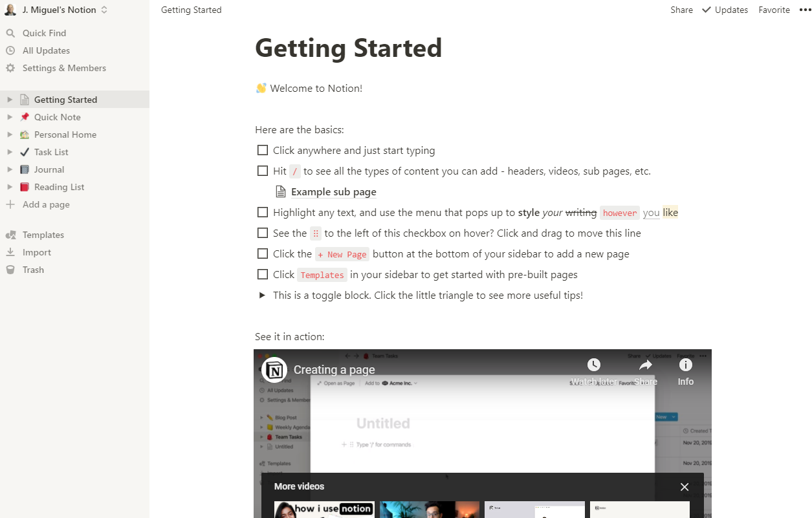Click the Updates button in top bar

[x=725, y=10]
